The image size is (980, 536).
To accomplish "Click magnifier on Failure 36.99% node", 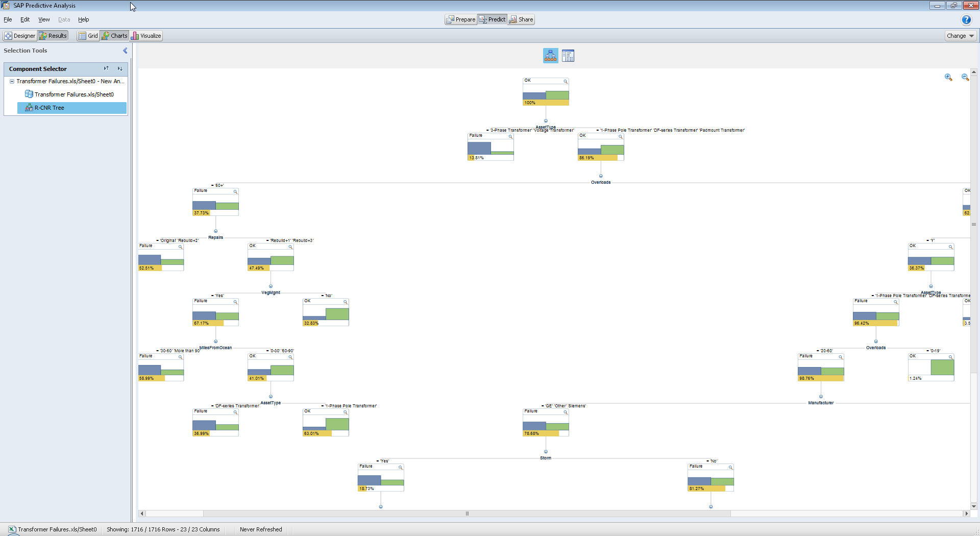I will [235, 412].
